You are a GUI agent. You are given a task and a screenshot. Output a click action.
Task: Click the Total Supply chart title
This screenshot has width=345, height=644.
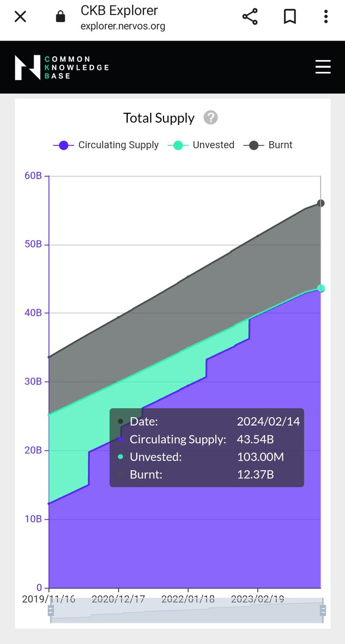159,118
